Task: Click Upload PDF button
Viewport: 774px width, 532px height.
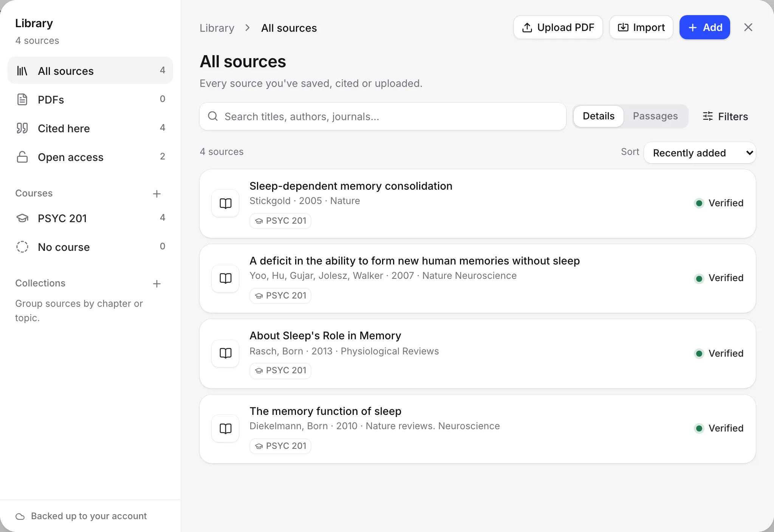Action: tap(558, 27)
